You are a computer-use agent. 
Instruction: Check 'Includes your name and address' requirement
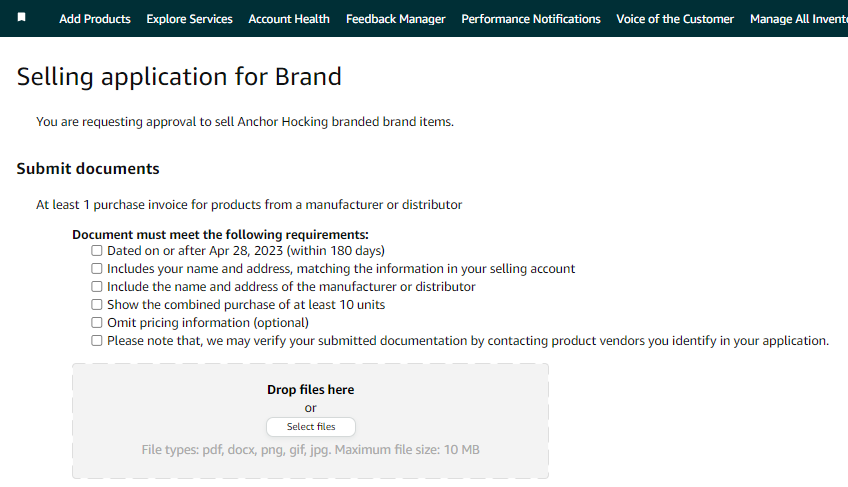[x=97, y=268]
